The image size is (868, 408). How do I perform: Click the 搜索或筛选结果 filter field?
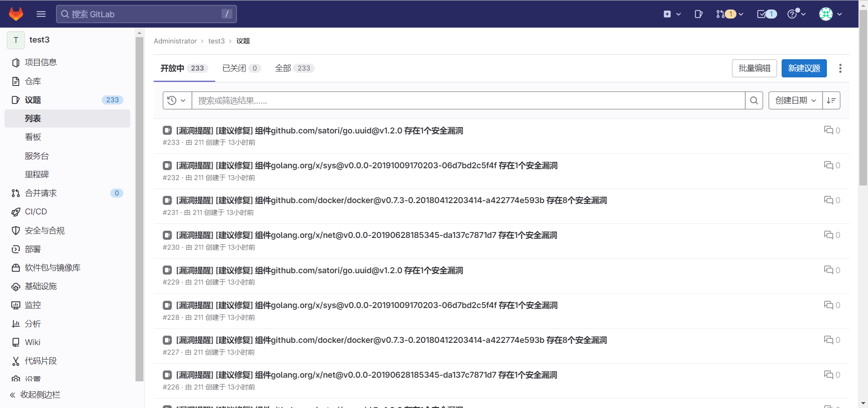click(x=468, y=100)
